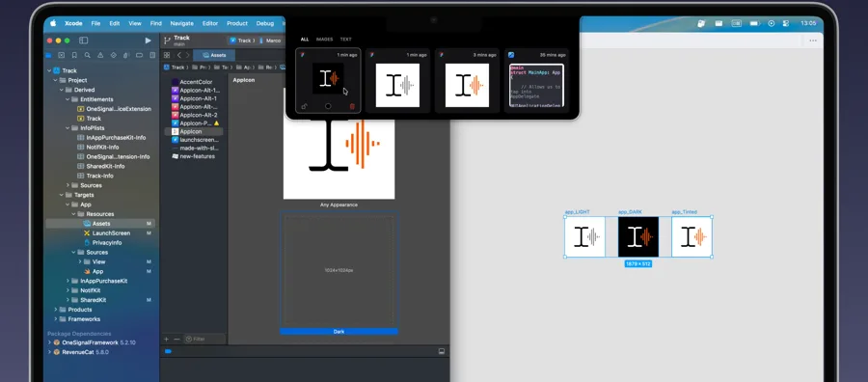Toggle the Xcode navigator sidebar

coord(84,41)
